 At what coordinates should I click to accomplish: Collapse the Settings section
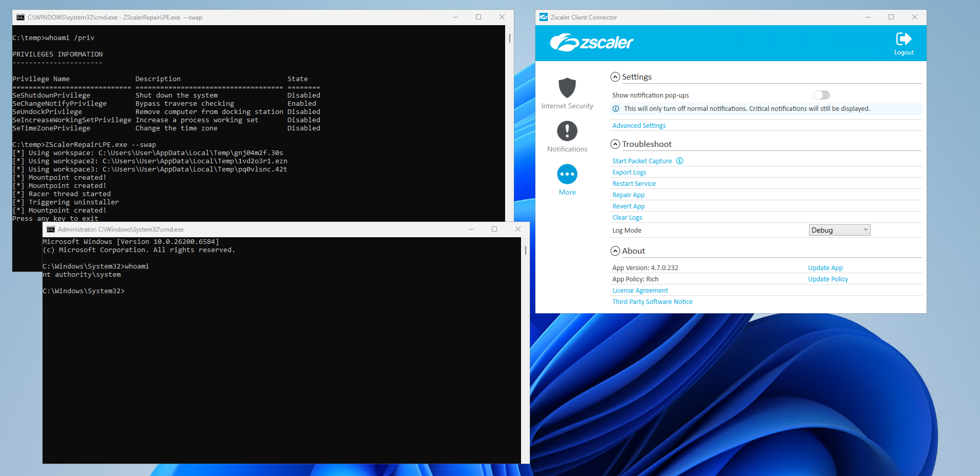click(x=615, y=77)
